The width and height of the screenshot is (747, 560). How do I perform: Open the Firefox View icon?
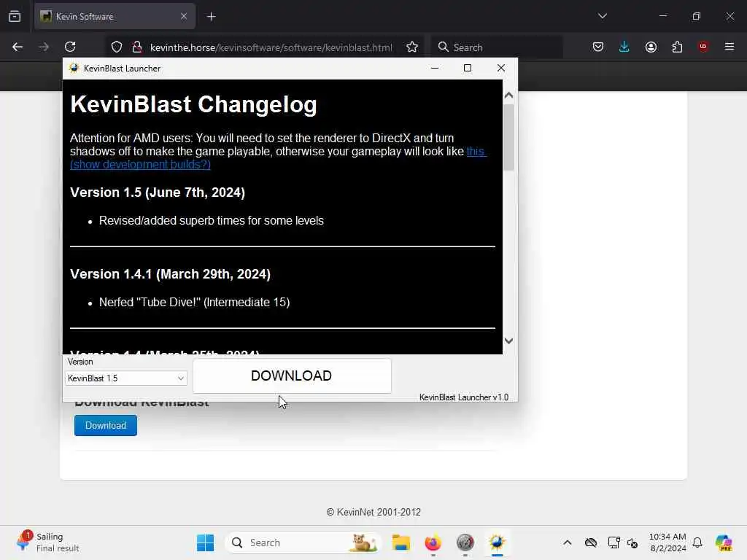pyautogui.click(x=15, y=17)
